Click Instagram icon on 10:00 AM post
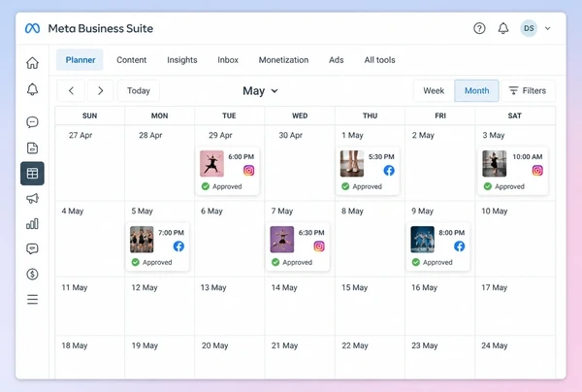This screenshot has height=392, width=582. coord(537,171)
